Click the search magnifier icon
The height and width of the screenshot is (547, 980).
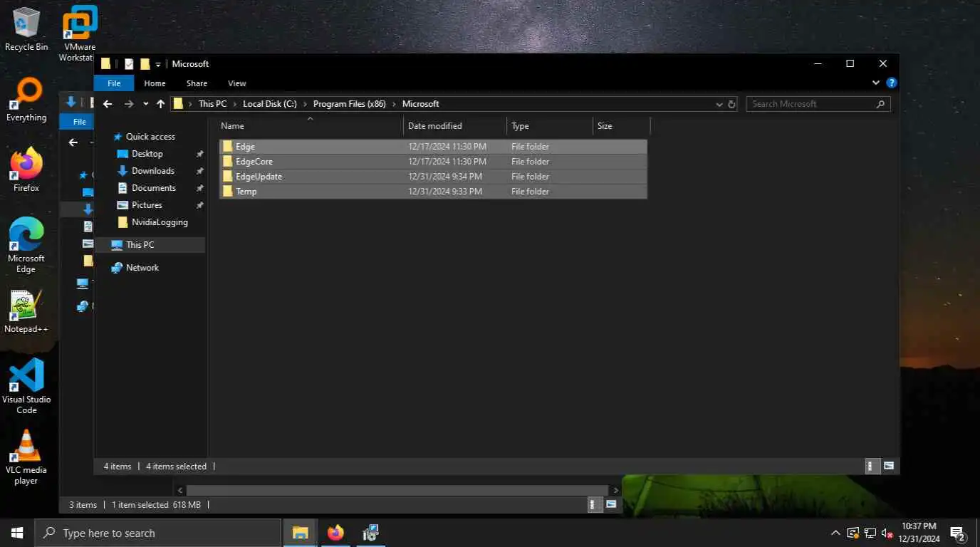coord(881,104)
